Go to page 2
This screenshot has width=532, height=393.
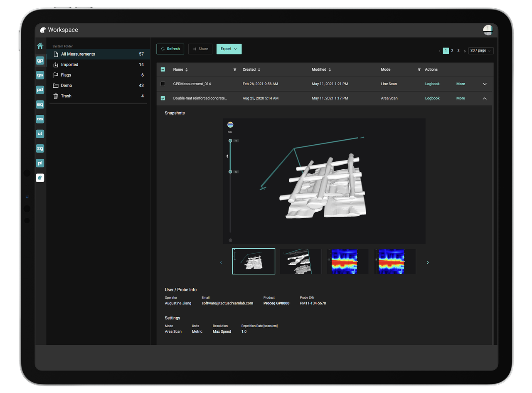coord(452,51)
